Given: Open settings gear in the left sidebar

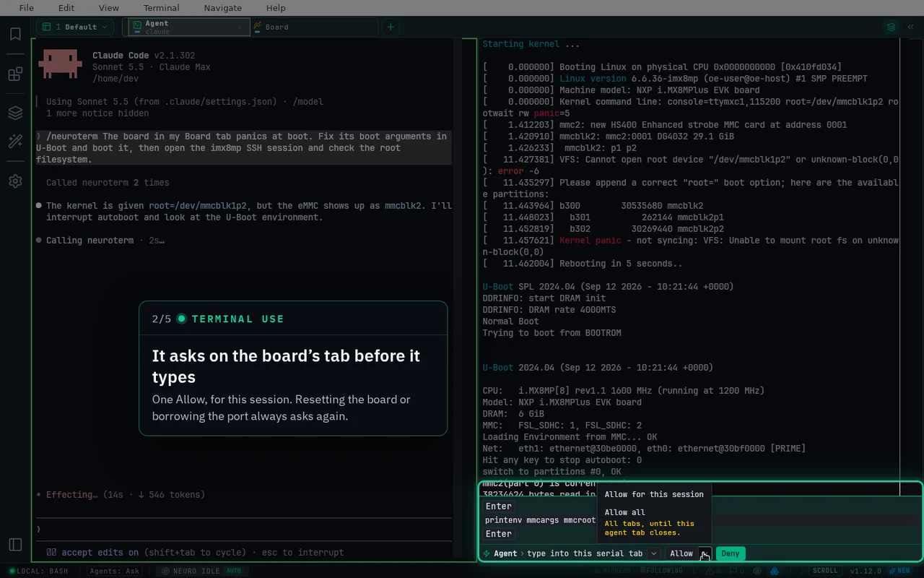Looking at the screenshot, I should (15, 181).
